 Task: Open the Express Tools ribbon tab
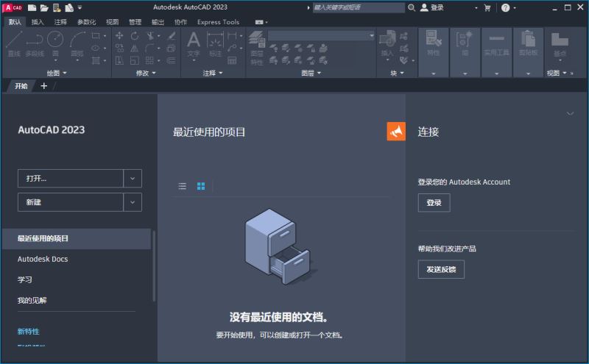[218, 22]
